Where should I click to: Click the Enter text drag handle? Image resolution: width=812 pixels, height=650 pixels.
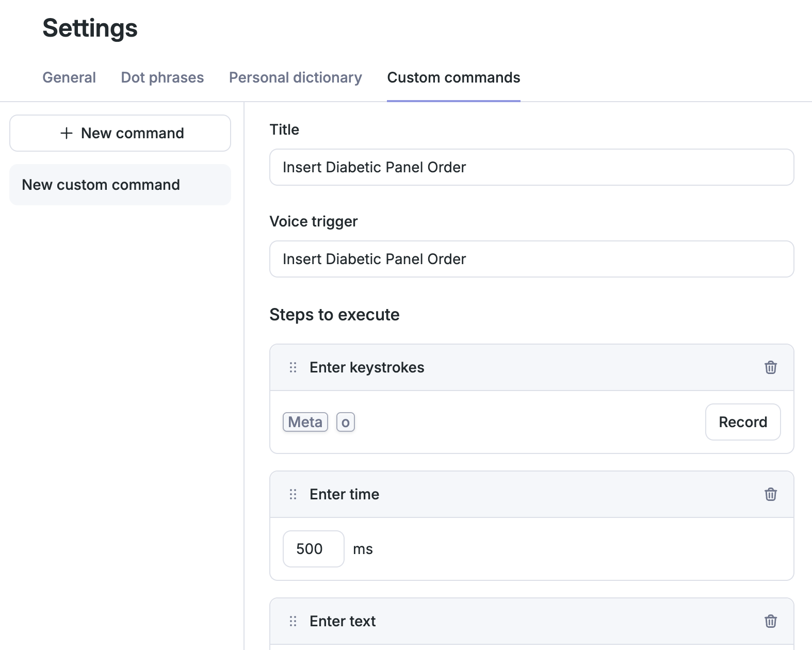coord(293,621)
